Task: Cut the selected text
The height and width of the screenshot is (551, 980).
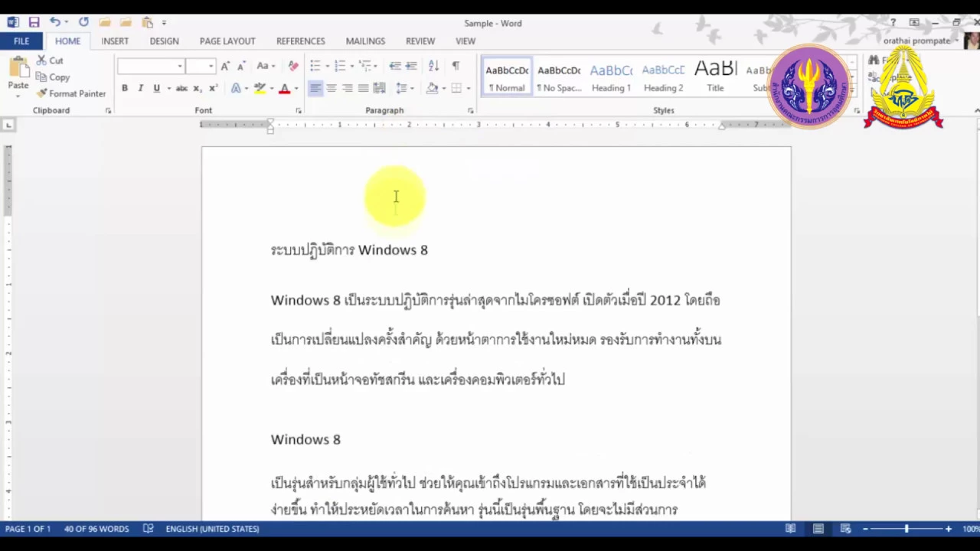Action: pos(51,60)
